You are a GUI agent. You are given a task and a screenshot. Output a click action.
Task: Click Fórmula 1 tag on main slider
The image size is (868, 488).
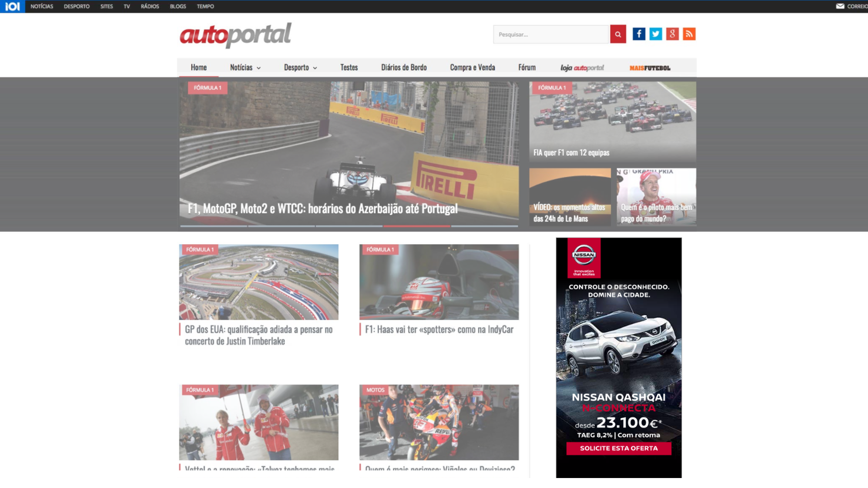tap(207, 88)
